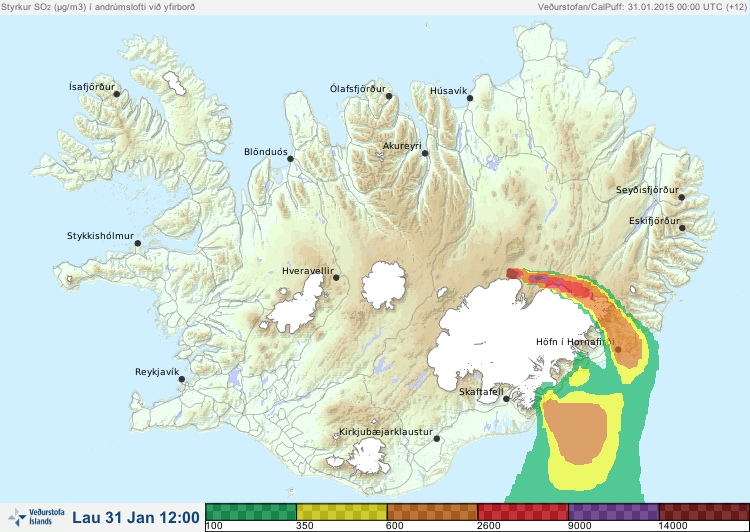The width and height of the screenshot is (750, 532).
Task: Click the Seyðisfjörður town dot
Action: point(682,197)
